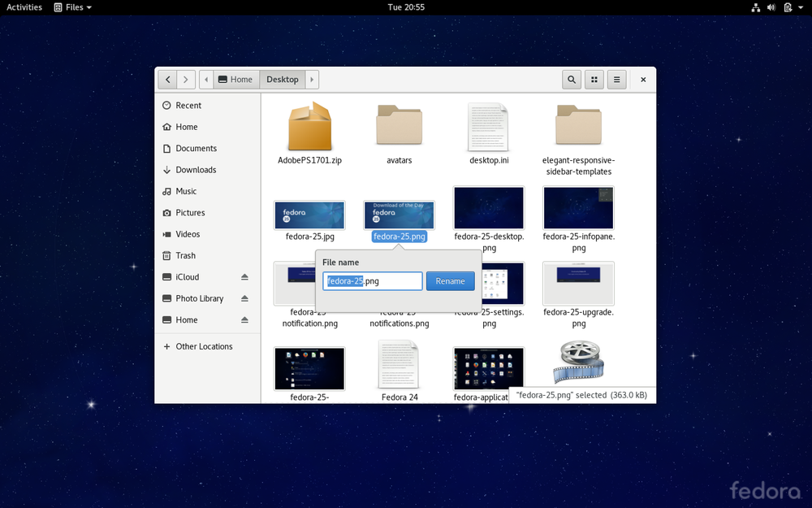Viewport: 812px width, 508px height.
Task: Click the highlighted fedora-25.png file name
Action: point(400,237)
